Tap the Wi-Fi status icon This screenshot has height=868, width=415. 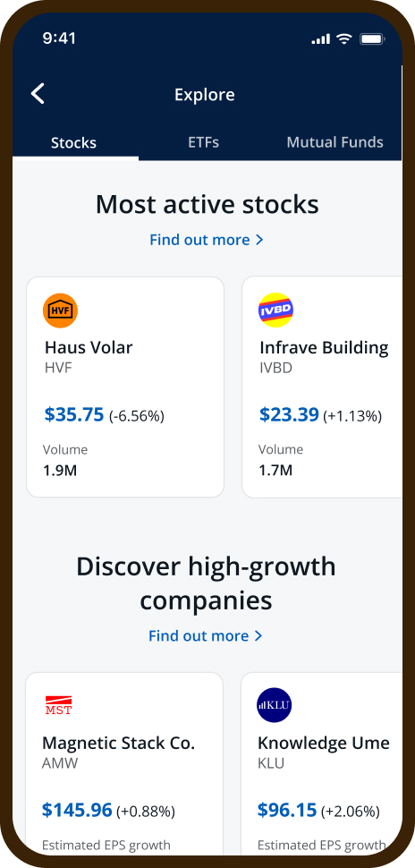[x=344, y=39]
